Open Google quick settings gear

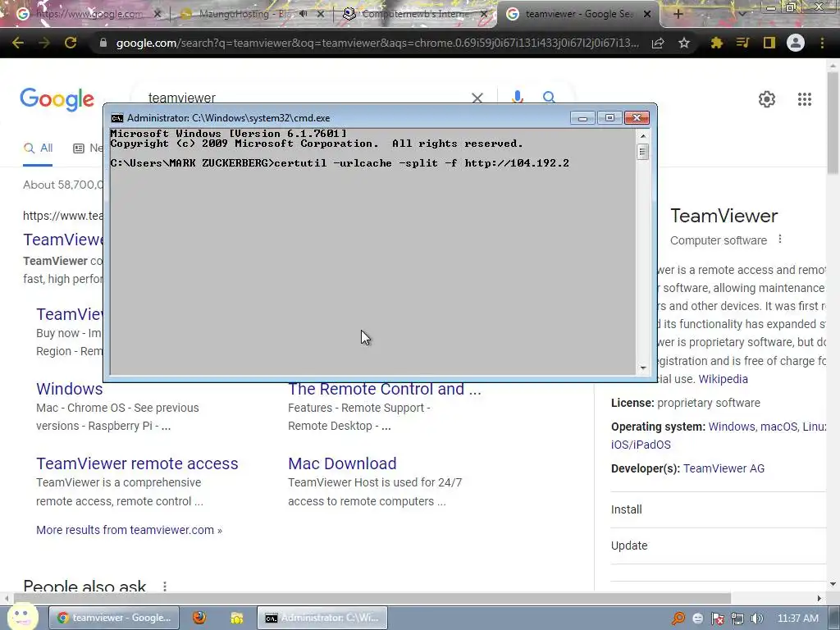click(x=767, y=99)
